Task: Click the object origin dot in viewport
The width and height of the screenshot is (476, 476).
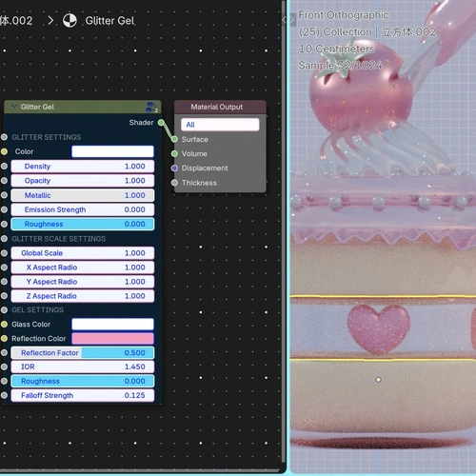Action: click(378, 380)
